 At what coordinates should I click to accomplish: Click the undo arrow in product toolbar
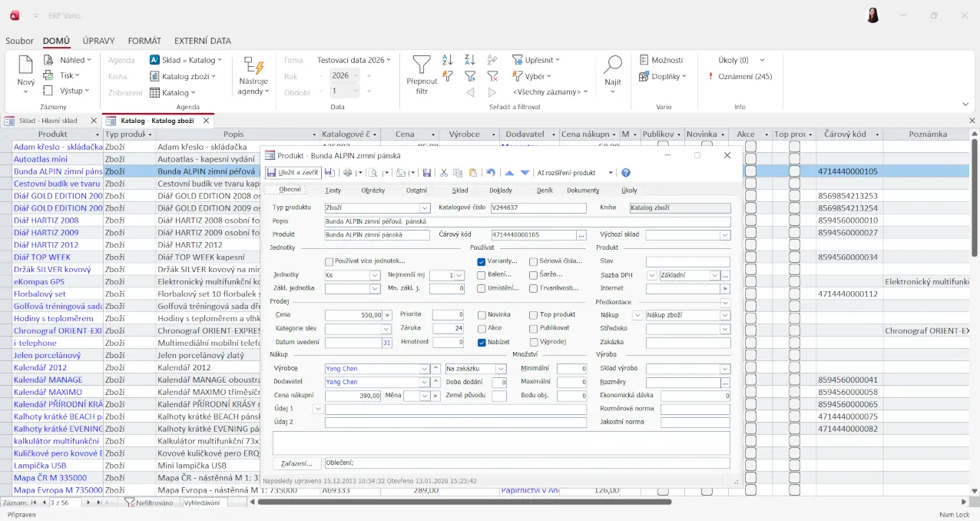point(490,173)
